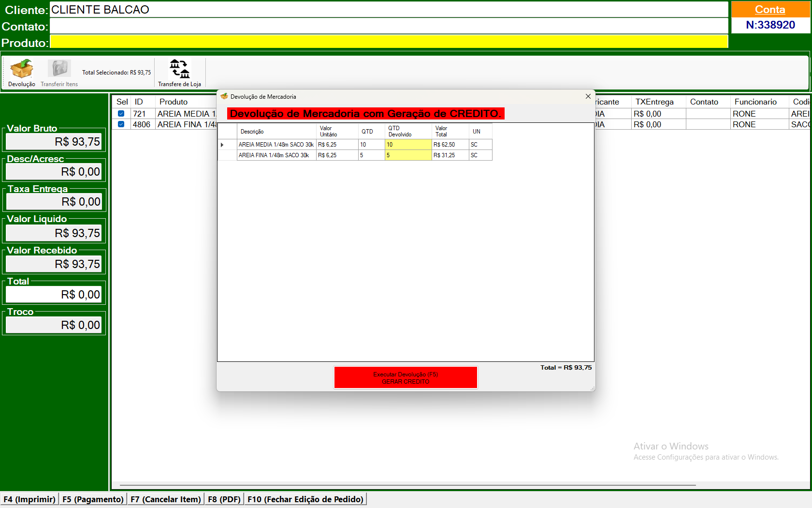The height and width of the screenshot is (508, 812).
Task: Edit QTD Devolvido cell for AREIA FINA
Action: tap(408, 155)
